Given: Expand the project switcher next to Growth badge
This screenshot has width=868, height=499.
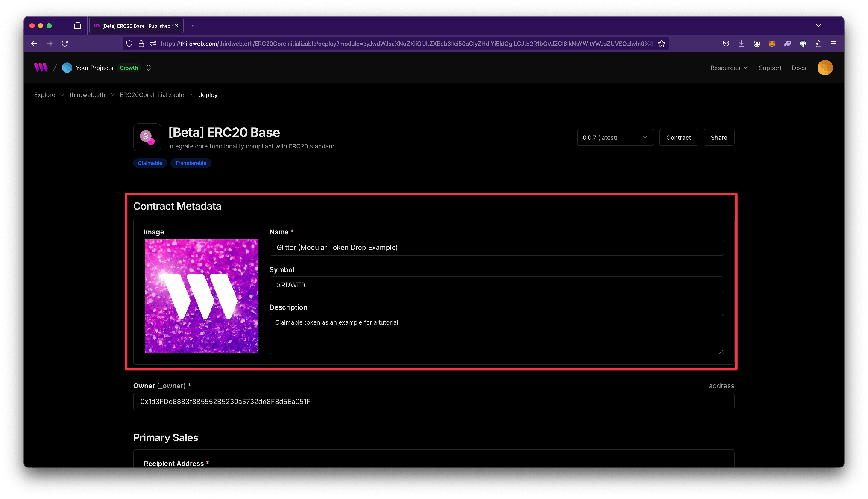Looking at the screenshot, I should point(148,68).
